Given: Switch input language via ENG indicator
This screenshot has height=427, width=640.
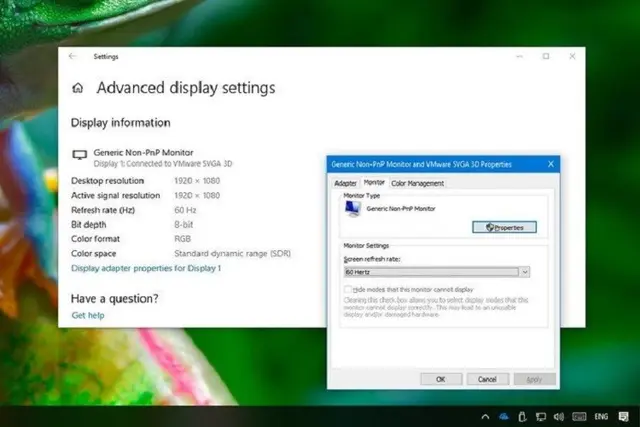Looking at the screenshot, I should click(601, 417).
